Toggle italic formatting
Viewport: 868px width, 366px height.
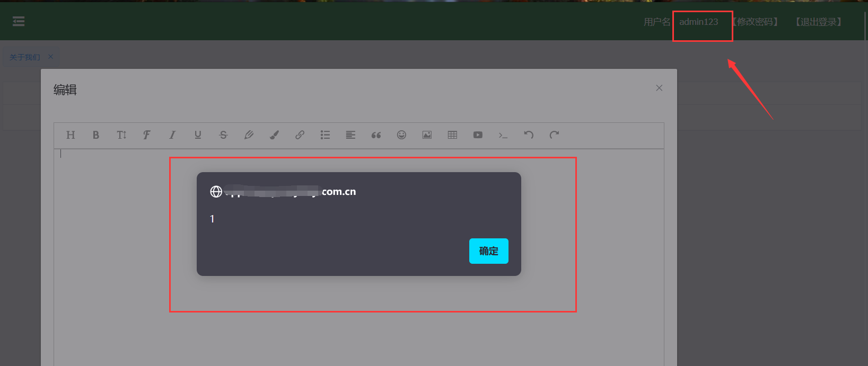click(172, 135)
